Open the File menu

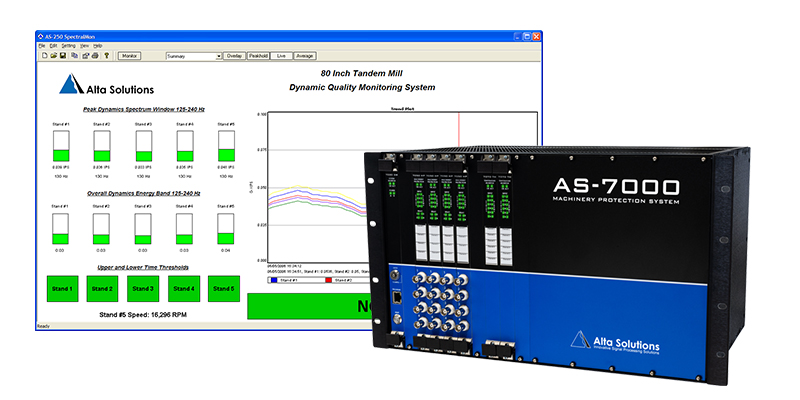42,46
